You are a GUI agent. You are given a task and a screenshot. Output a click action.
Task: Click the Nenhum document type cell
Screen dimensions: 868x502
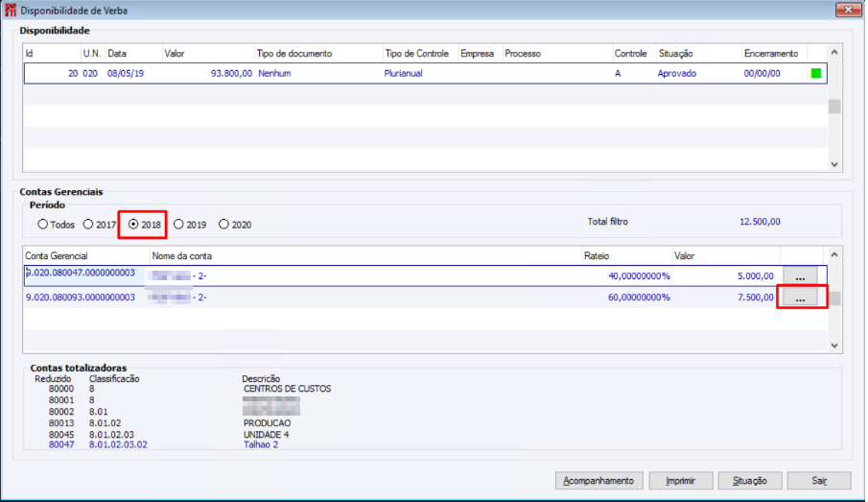274,73
